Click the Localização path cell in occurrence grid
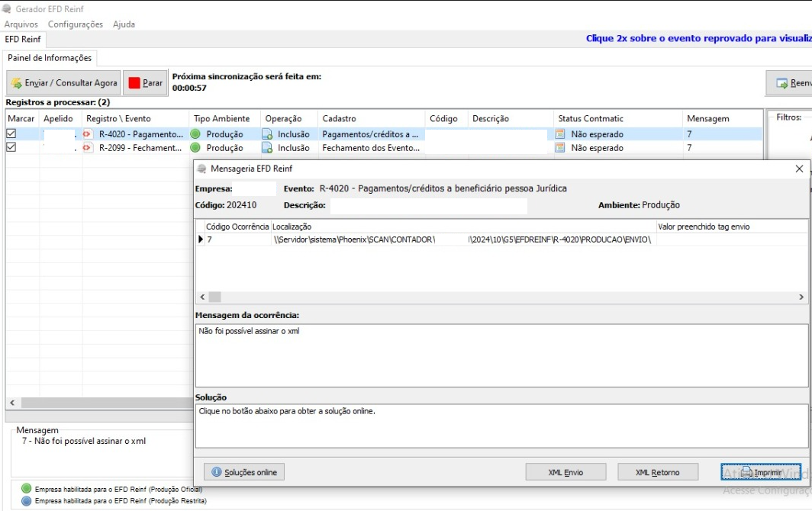The image size is (812, 511). 463,239
